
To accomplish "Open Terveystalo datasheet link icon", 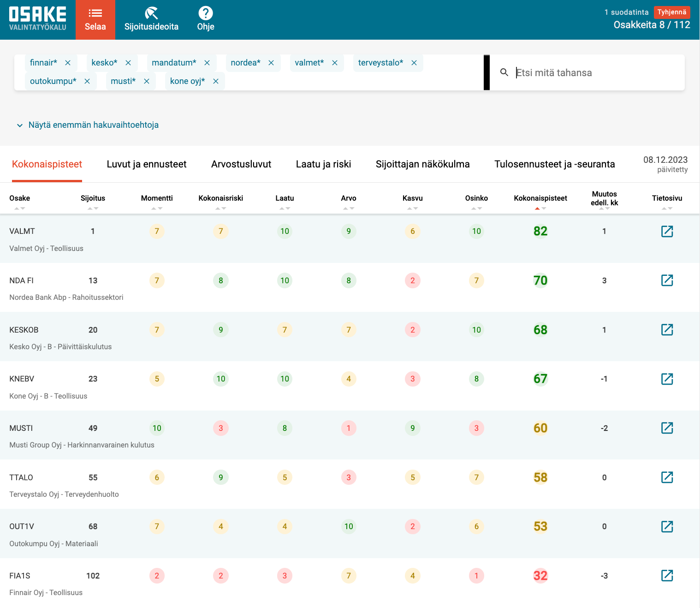I will (667, 477).
